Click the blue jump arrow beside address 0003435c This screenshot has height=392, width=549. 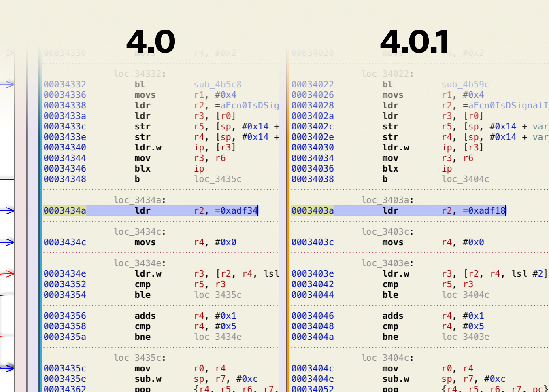(8, 368)
